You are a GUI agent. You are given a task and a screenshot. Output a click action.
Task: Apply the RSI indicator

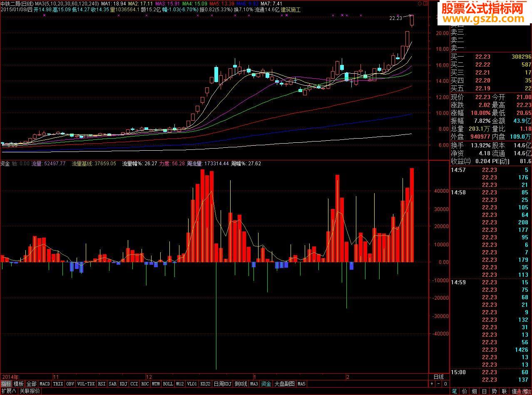(102, 384)
